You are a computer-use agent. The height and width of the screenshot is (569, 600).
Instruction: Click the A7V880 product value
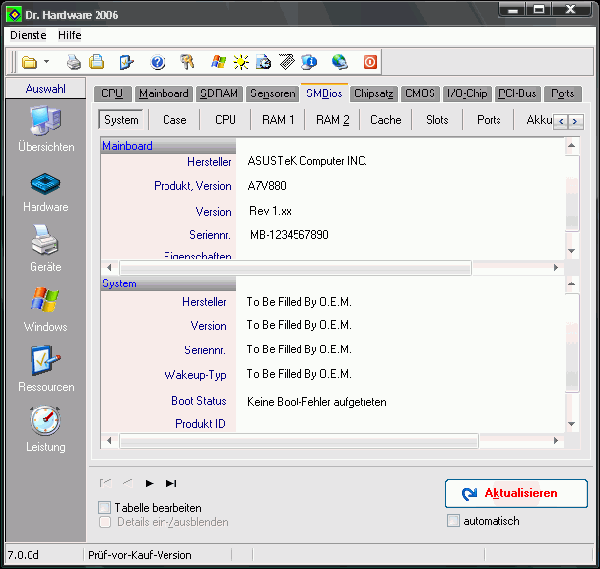(x=267, y=186)
